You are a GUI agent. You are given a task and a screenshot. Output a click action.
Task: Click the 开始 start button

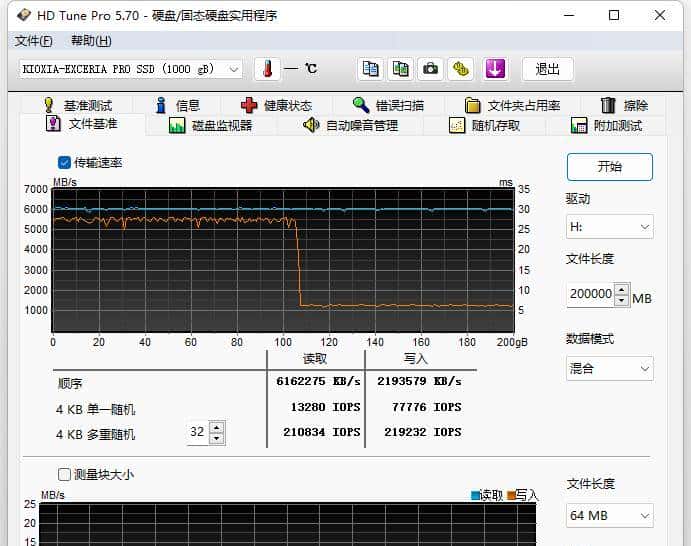point(609,167)
